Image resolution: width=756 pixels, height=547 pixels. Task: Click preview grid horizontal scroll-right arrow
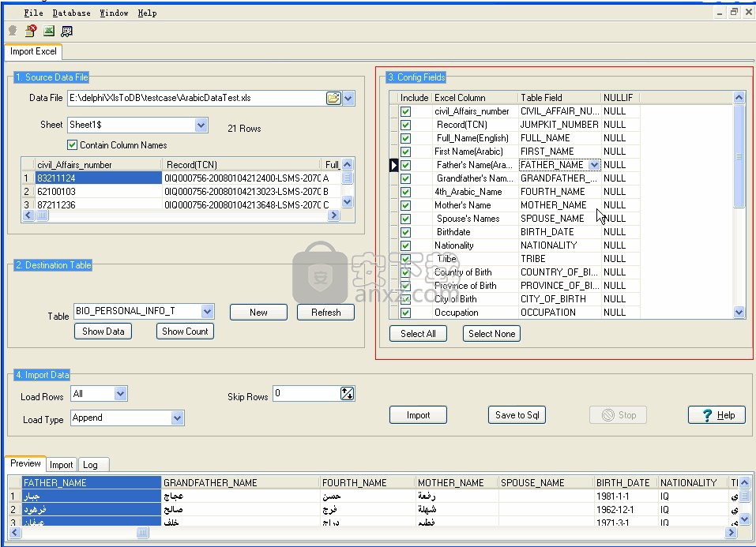(732, 533)
